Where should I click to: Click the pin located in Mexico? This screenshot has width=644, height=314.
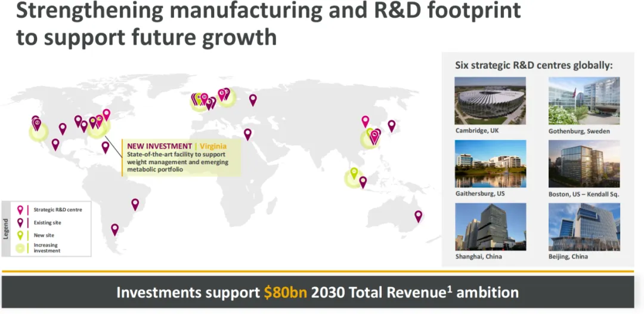click(x=55, y=144)
